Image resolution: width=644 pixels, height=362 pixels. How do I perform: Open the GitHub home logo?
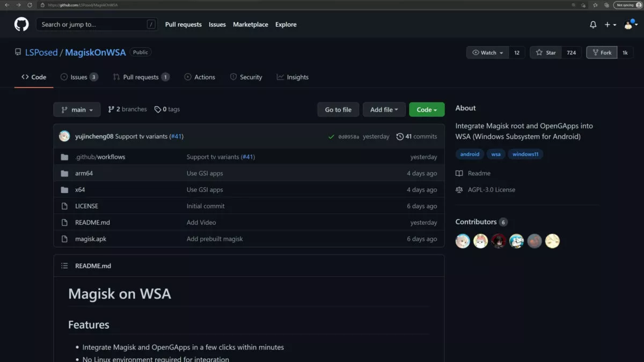(x=21, y=24)
